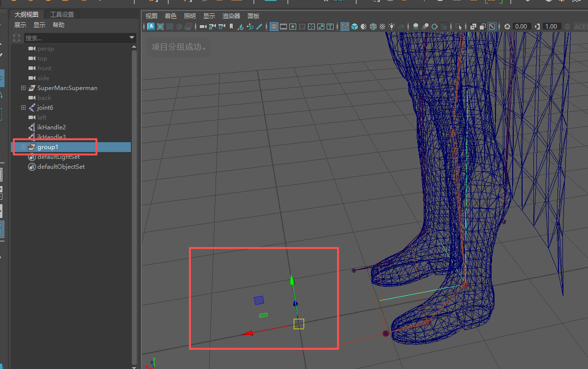Click Use All Lights bulb icon
The image size is (588, 369).
392,26
